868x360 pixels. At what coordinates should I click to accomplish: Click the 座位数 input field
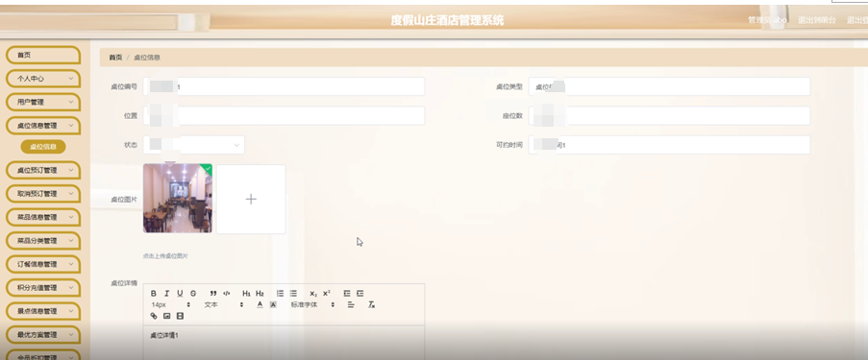pos(669,115)
